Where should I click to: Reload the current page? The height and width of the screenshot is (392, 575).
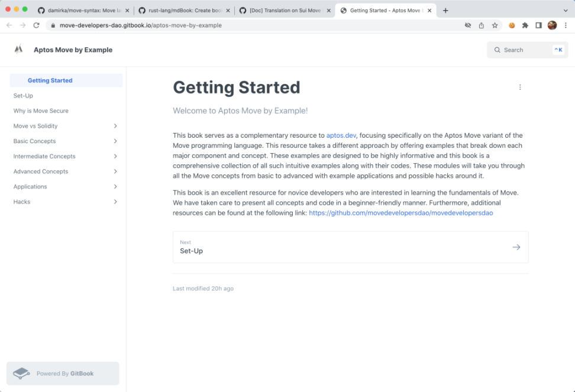tap(37, 25)
